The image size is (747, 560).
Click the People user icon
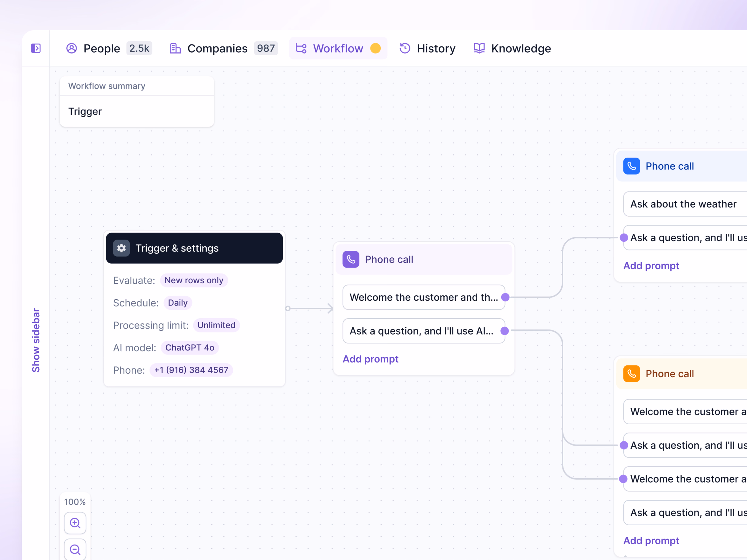click(72, 48)
